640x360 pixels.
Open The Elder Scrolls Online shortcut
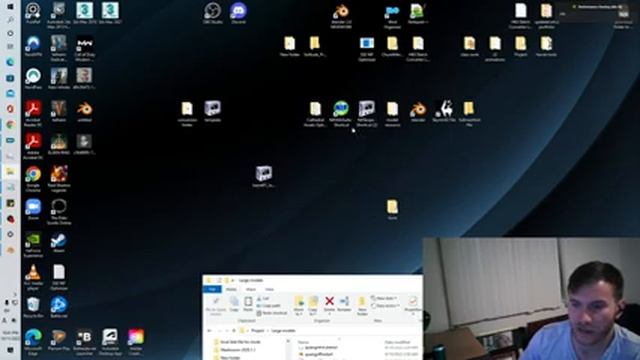pos(59,212)
